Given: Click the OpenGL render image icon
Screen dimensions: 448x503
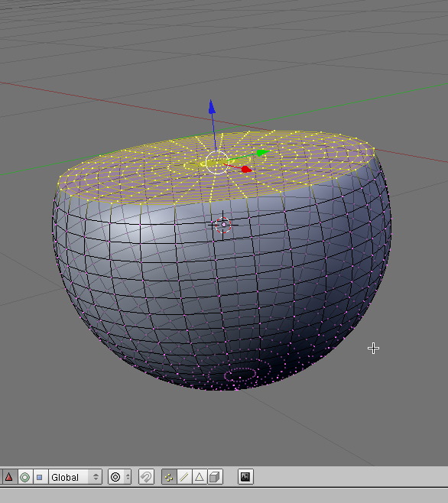Looking at the screenshot, I should 245,477.
